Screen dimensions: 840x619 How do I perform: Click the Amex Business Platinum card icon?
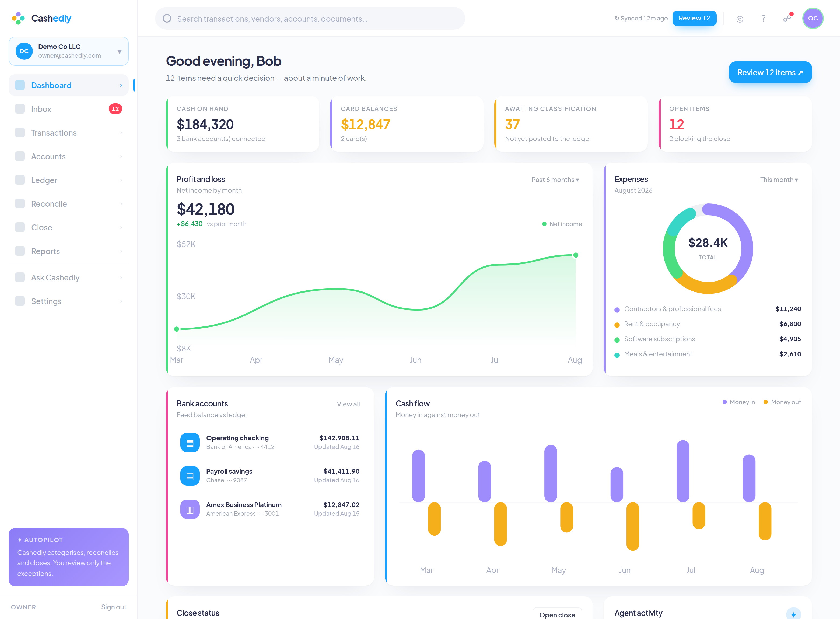point(190,509)
